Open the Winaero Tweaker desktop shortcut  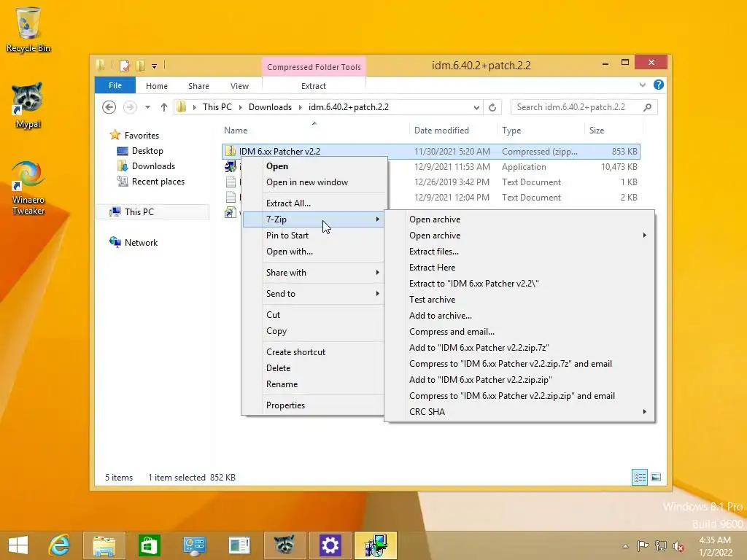tap(28, 187)
